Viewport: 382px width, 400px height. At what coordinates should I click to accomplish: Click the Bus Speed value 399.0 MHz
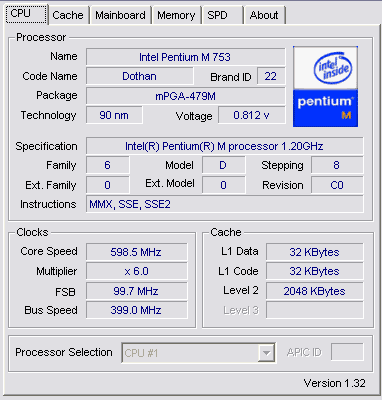pos(136,310)
